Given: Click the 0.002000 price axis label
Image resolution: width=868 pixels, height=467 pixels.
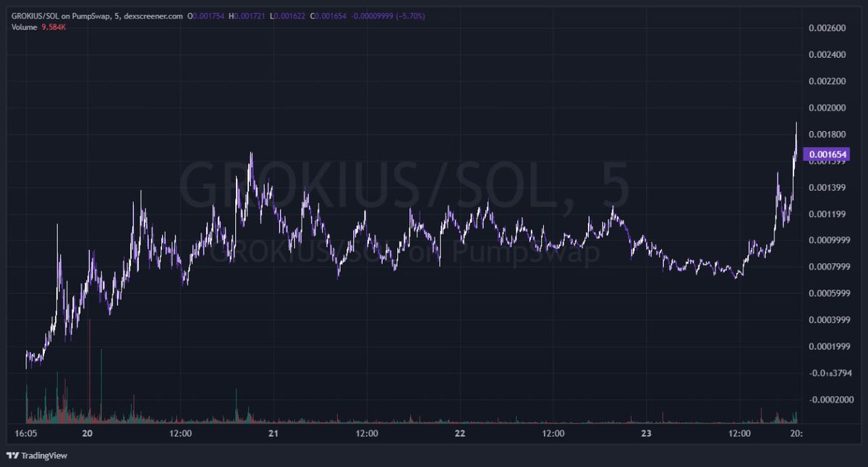Looking at the screenshot, I should pos(827,108).
